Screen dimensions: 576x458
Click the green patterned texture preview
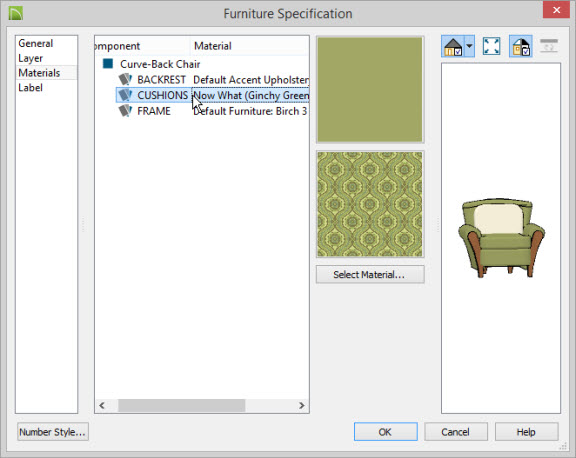[x=370, y=204]
